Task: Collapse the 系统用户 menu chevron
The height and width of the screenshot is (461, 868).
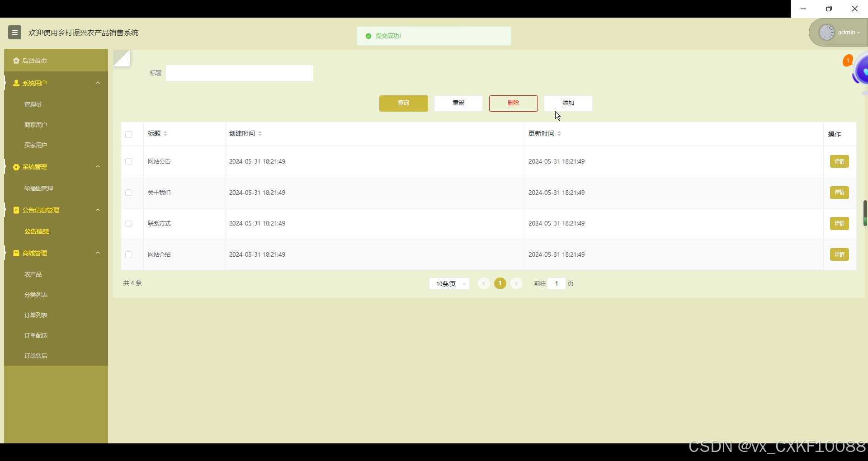Action: coord(98,83)
